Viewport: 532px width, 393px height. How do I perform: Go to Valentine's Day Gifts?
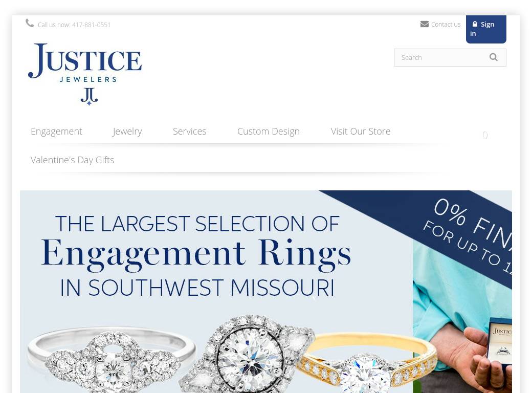click(x=72, y=160)
